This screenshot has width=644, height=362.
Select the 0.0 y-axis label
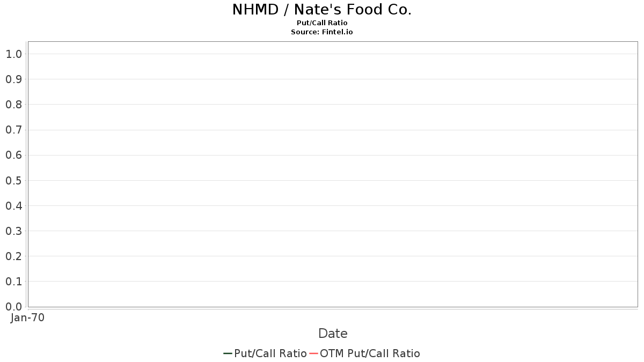(13, 307)
